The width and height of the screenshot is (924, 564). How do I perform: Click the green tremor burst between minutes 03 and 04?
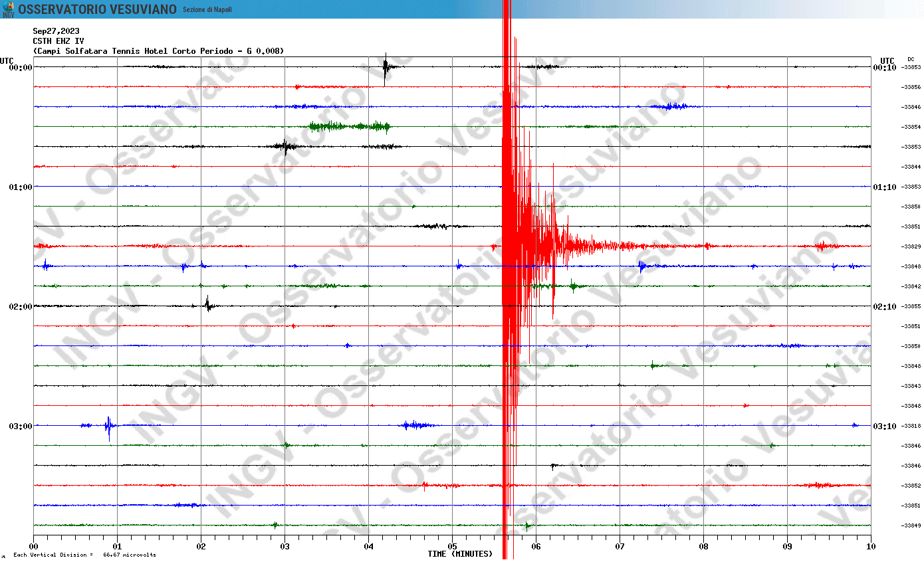(349, 126)
